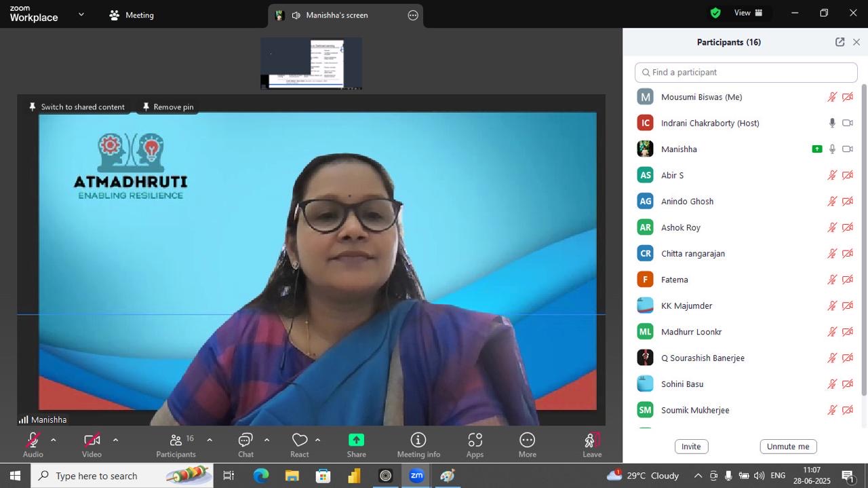Click Fatema's muted microphone icon

click(832, 280)
